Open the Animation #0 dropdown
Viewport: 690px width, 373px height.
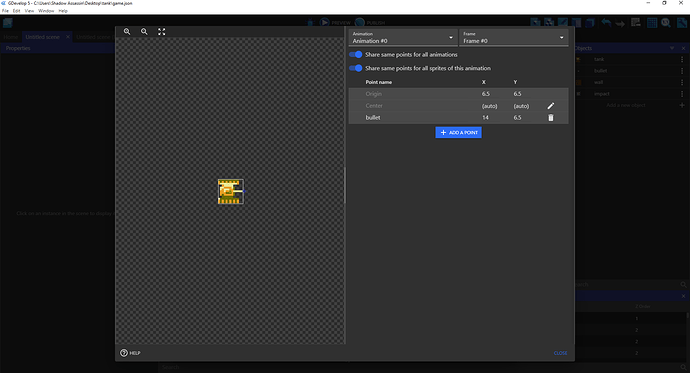point(403,37)
